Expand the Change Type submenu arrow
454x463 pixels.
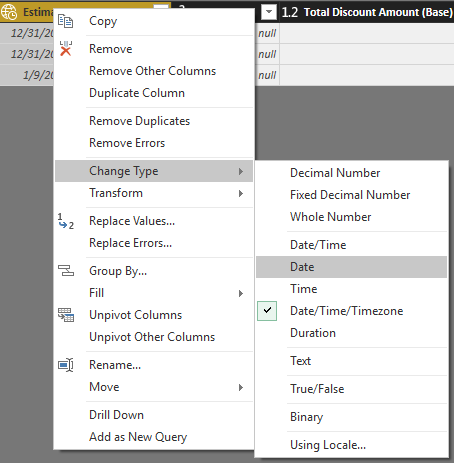click(x=241, y=171)
